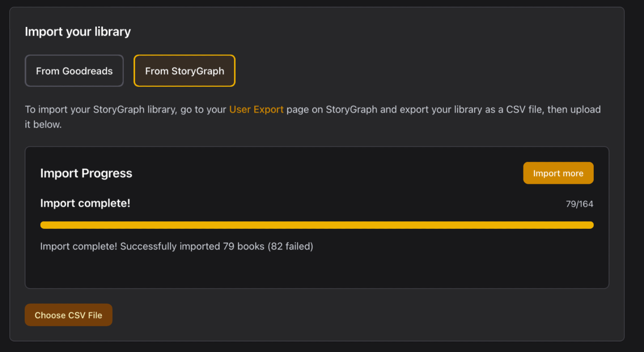Click the 79/164 import counter
The image size is (644, 352).
579,204
